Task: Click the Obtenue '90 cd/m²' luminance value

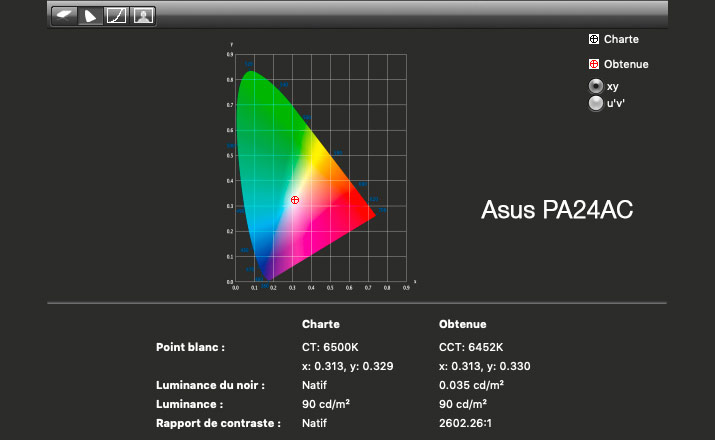Action: [x=463, y=404]
